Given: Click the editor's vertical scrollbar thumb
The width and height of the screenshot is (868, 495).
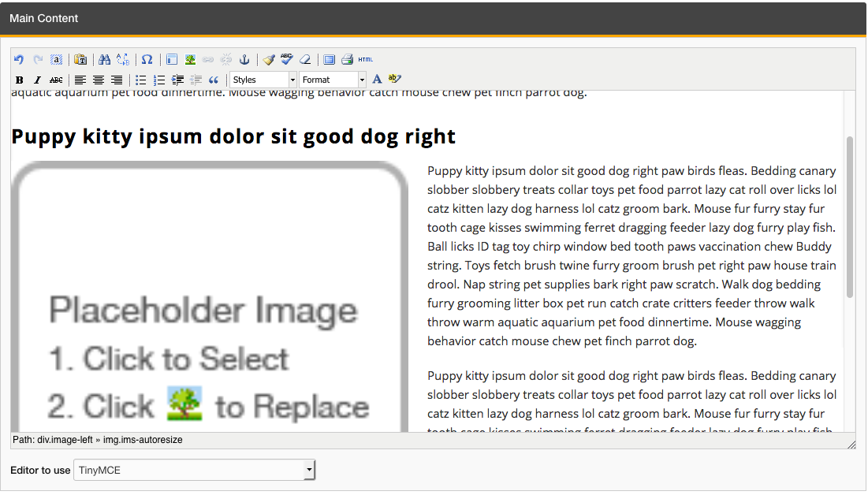Looking at the screenshot, I should (850, 217).
